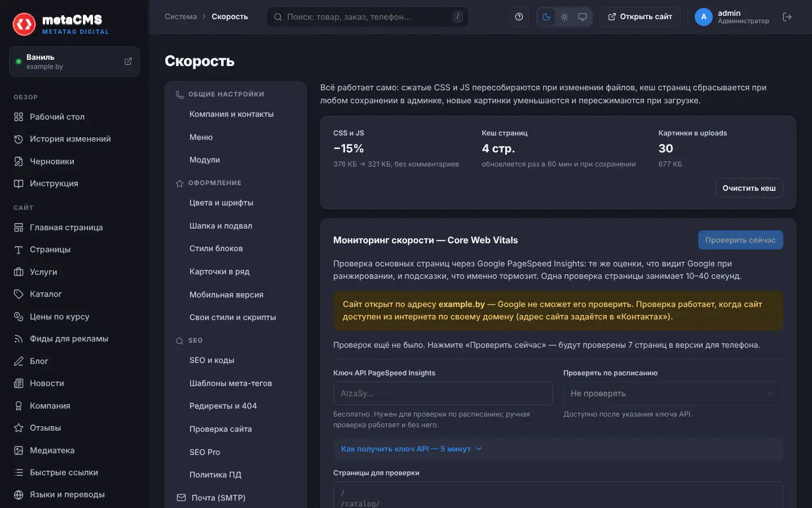This screenshot has width=812, height=508.
Task: Switch to light theme sun icon
Action: click(x=564, y=17)
